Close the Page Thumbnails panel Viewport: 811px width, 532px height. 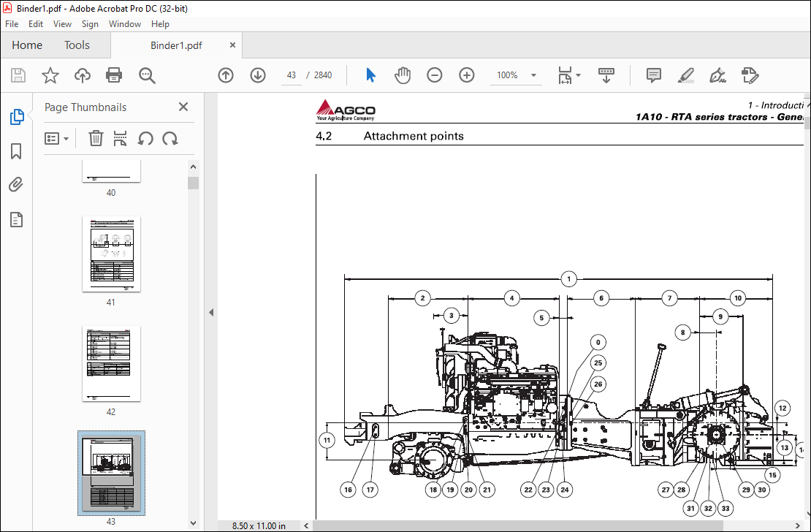point(183,107)
